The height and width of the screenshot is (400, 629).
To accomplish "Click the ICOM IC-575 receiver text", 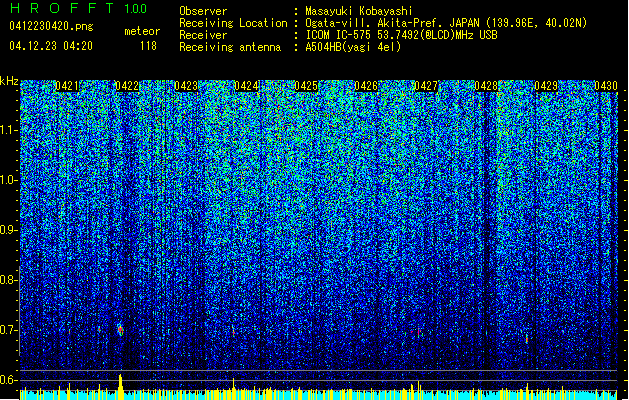I will (401, 35).
